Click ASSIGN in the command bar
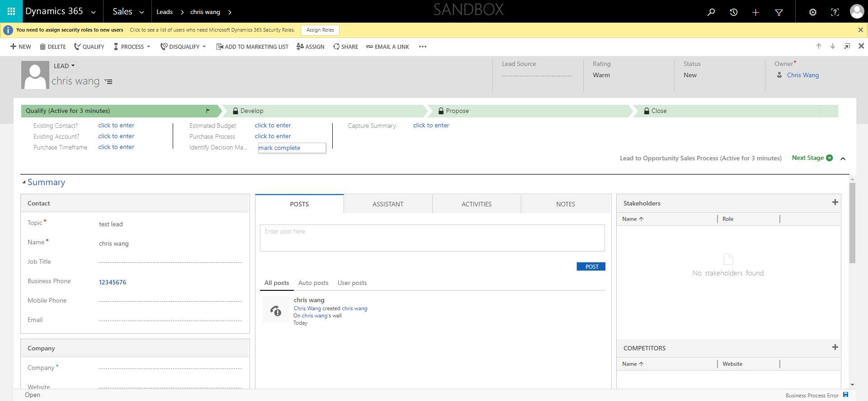Viewport: 868px width, 401px height. pyautogui.click(x=311, y=47)
